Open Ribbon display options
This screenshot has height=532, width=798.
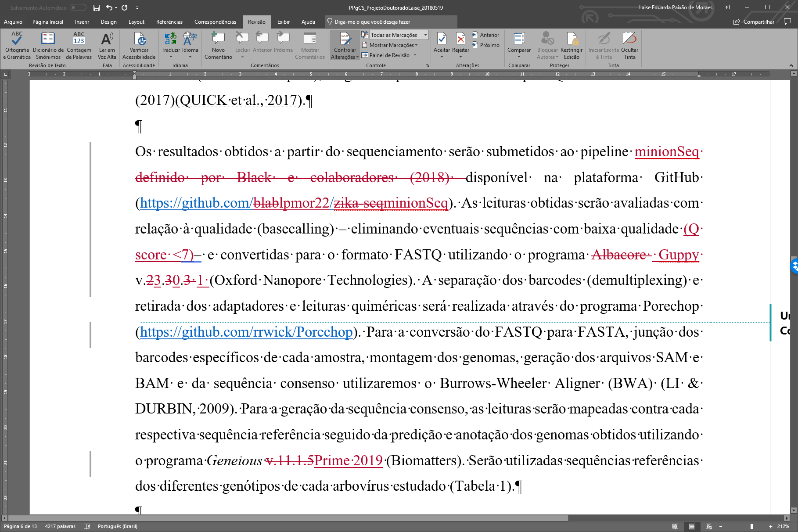click(726, 7)
